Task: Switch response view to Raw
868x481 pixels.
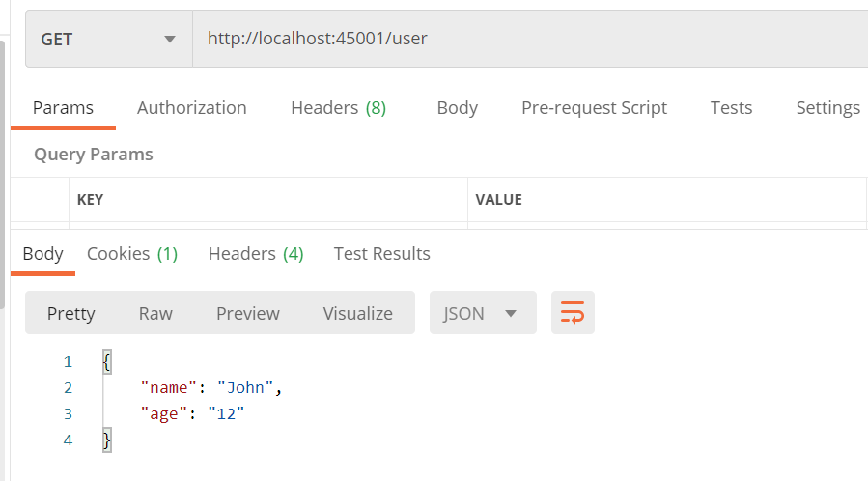Action: click(155, 313)
